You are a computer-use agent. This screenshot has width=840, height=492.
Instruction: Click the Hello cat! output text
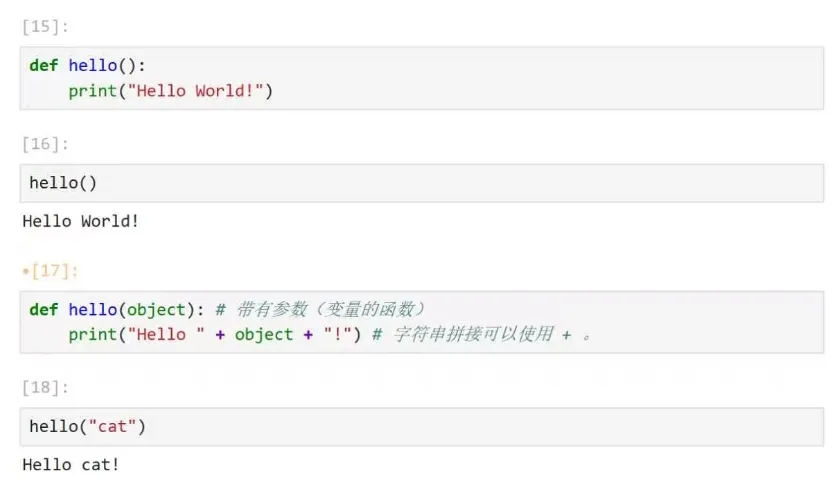(x=71, y=465)
